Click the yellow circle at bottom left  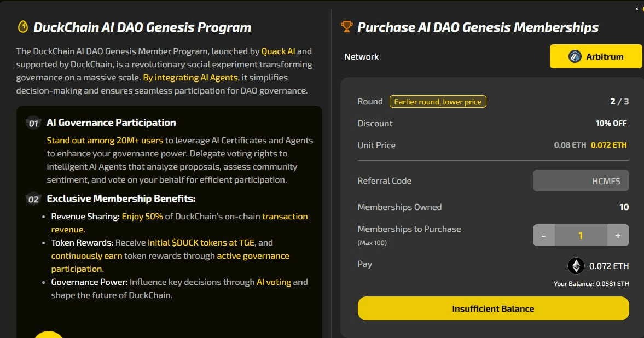tap(49, 335)
